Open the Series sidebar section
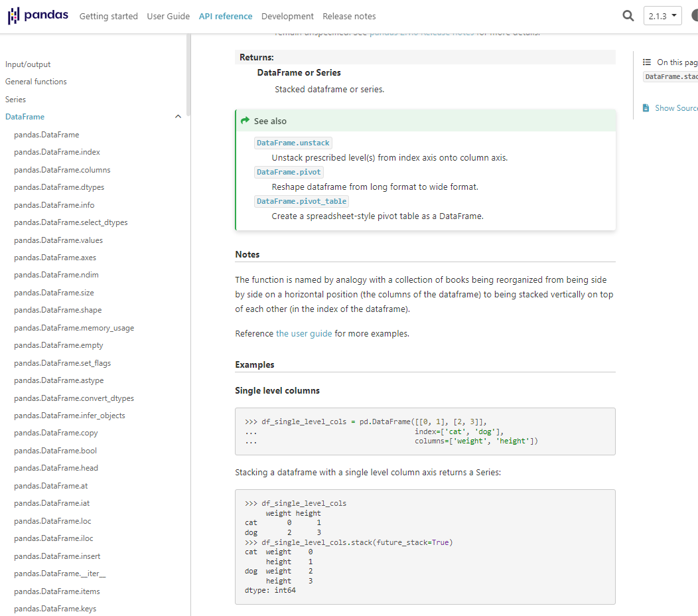The image size is (698, 616). click(15, 100)
